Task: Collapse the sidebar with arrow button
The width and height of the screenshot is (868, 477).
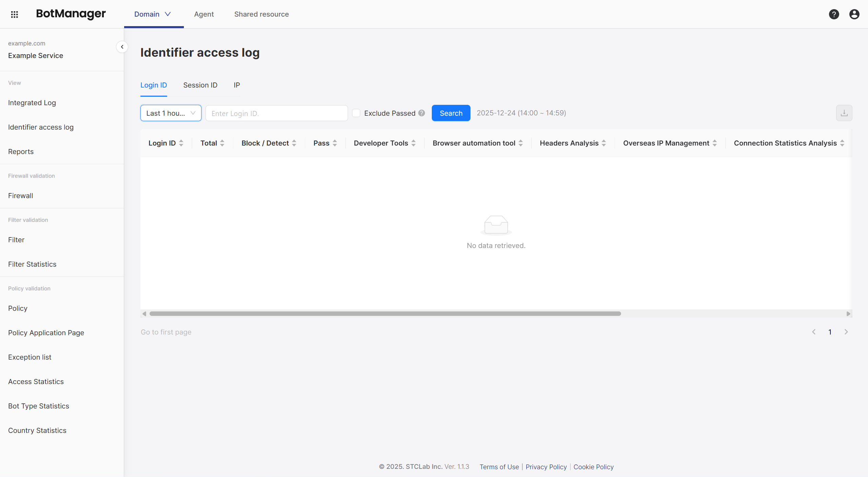Action: (122, 47)
